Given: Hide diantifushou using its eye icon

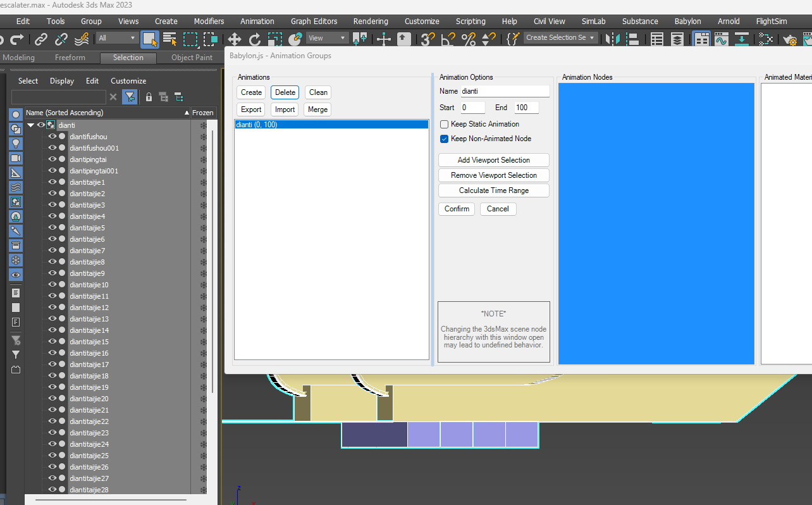Looking at the screenshot, I should (x=52, y=137).
